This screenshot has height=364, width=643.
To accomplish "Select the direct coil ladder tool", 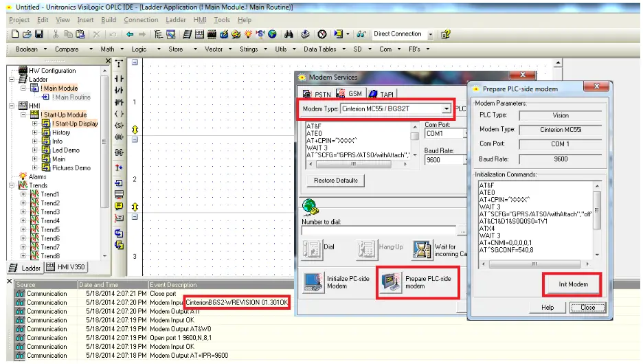I will coord(119,113).
